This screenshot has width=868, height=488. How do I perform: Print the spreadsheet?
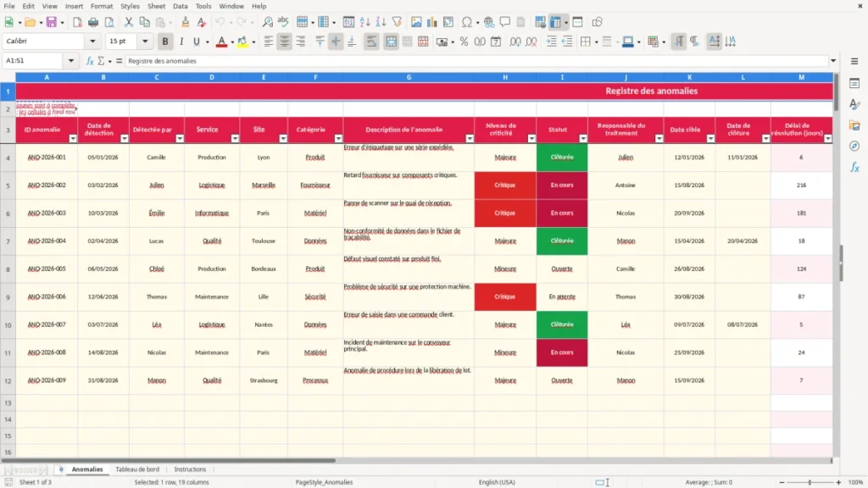coord(93,22)
